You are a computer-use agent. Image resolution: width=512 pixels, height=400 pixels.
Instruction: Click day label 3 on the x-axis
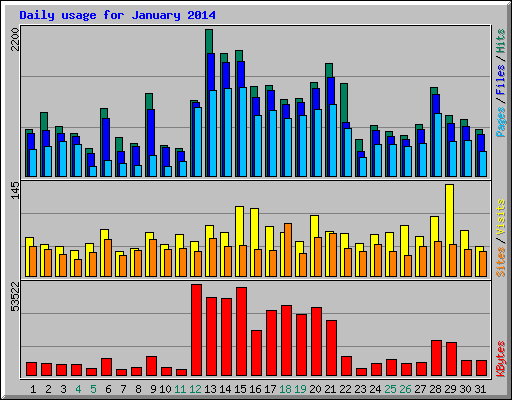[x=63, y=389]
